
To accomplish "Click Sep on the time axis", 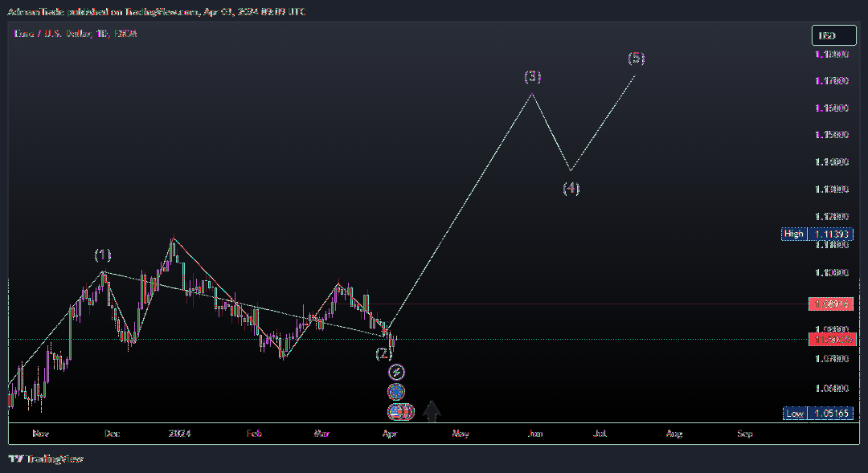I will [745, 434].
